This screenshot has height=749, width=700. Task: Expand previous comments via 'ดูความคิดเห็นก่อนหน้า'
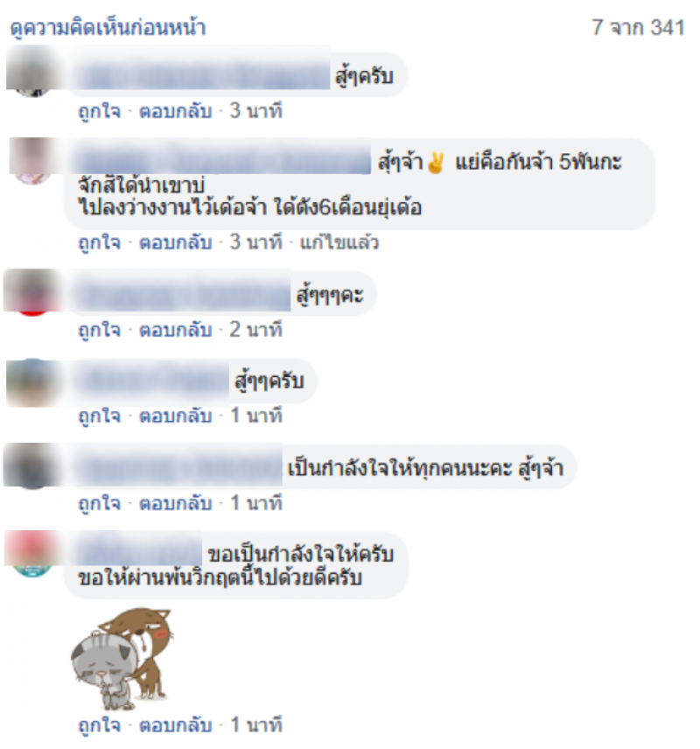[x=108, y=28]
